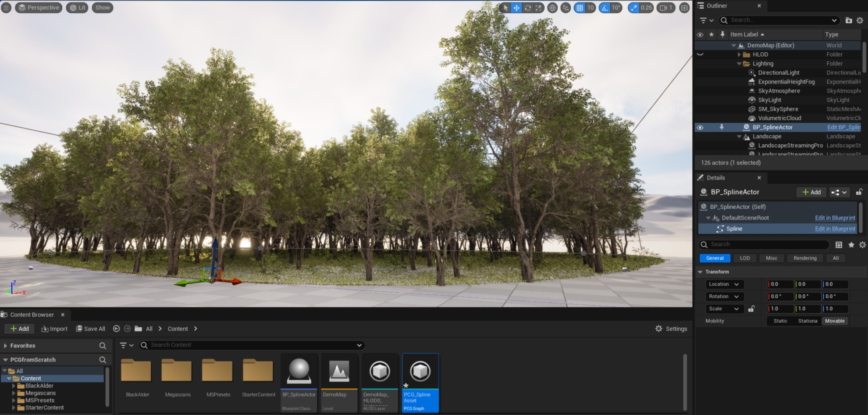Select the rotate transform tool in viewport
The image size is (868, 415).
point(528,7)
